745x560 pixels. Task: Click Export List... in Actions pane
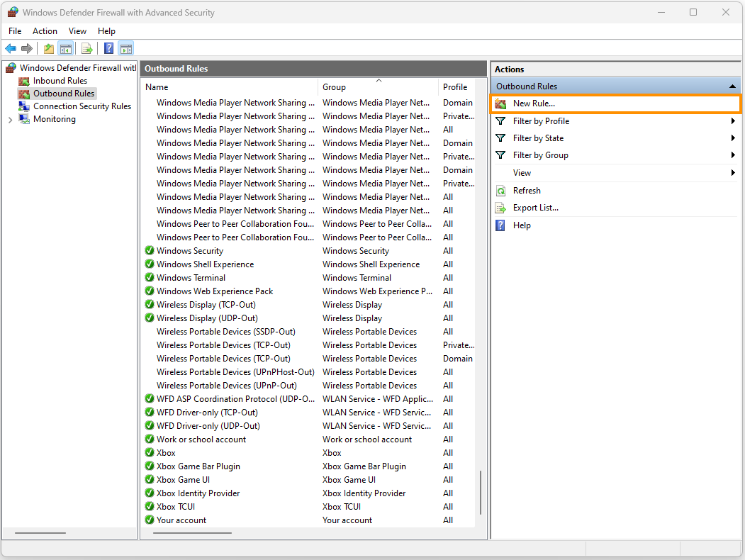coord(535,208)
